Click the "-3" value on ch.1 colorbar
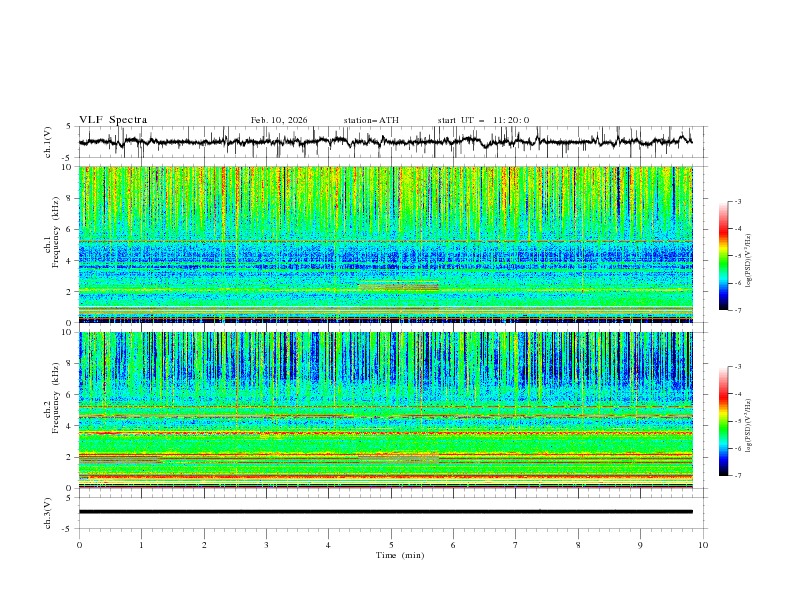The height and width of the screenshot is (612, 792). pyautogui.click(x=737, y=201)
